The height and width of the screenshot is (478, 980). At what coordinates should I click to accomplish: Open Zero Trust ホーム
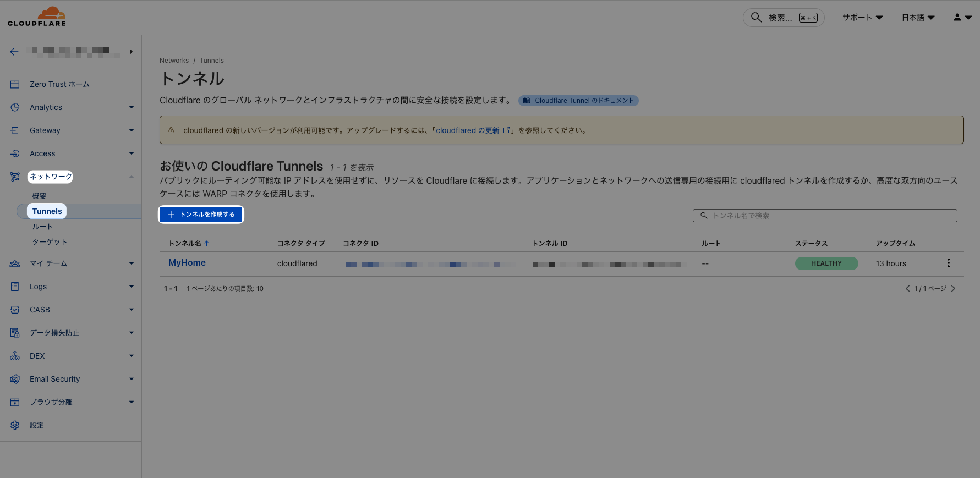click(59, 84)
